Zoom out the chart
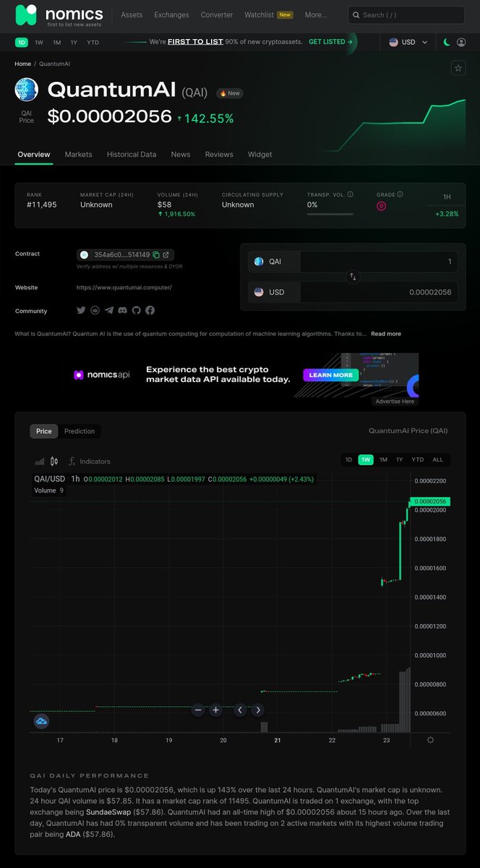 tap(198, 710)
